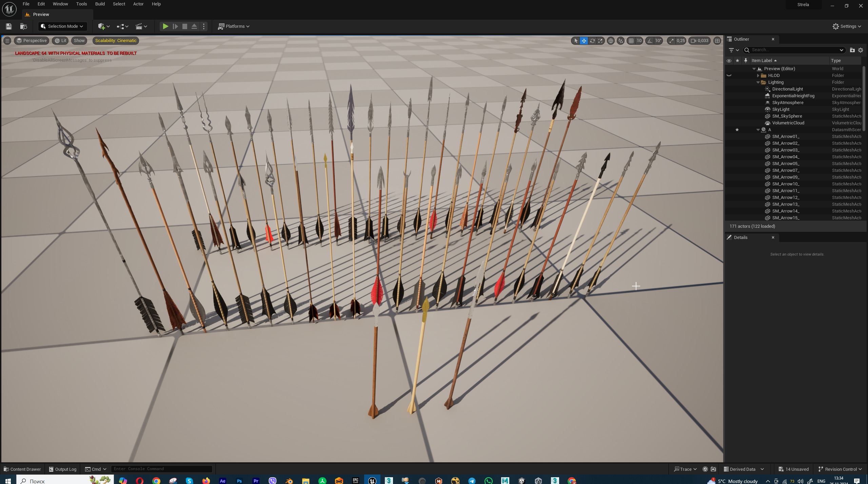
Task: Open the Platforms dropdown
Action: click(x=234, y=26)
